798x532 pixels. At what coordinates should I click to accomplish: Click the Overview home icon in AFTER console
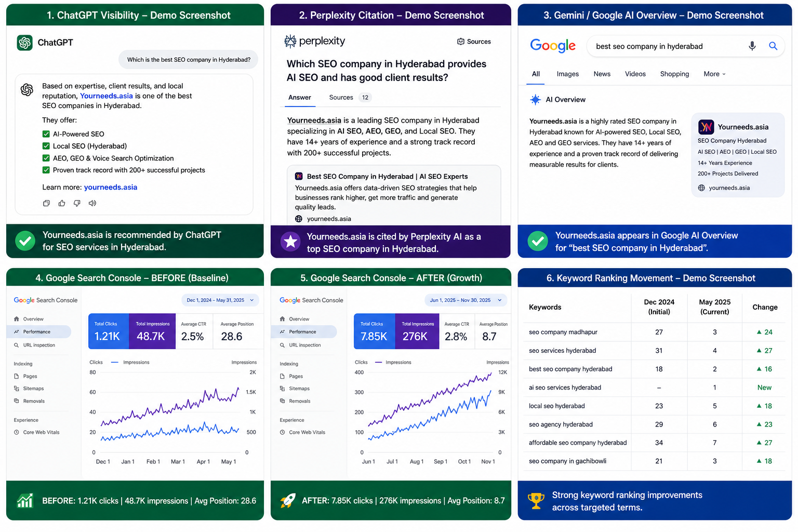[x=283, y=319]
